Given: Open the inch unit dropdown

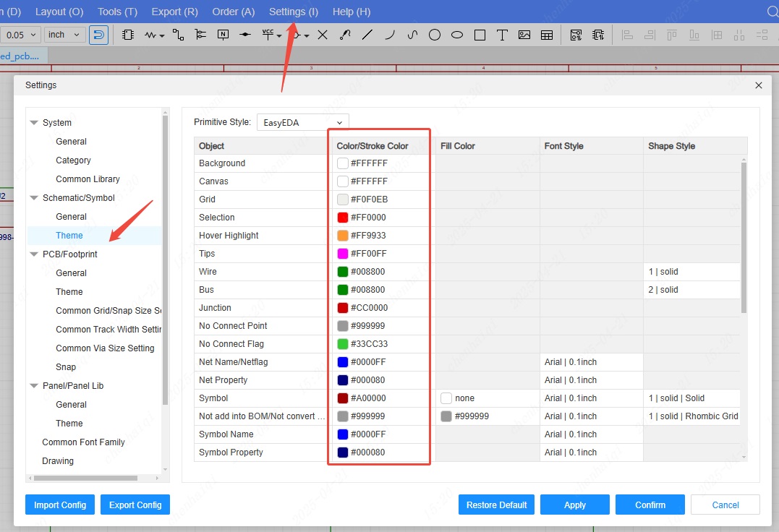Looking at the screenshot, I should 65,35.
